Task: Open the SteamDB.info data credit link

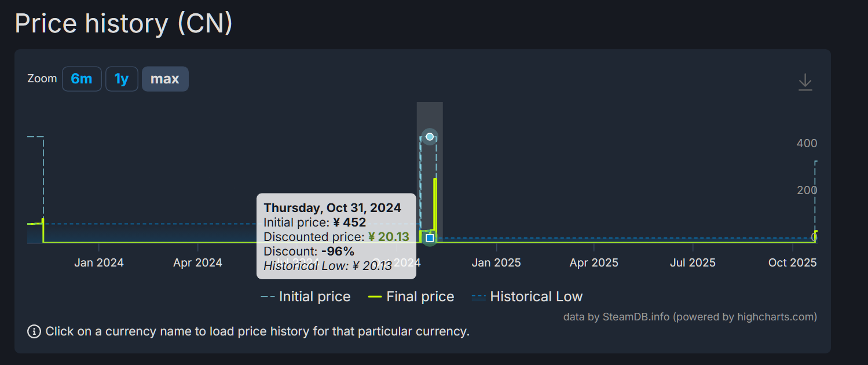Action: (636, 317)
